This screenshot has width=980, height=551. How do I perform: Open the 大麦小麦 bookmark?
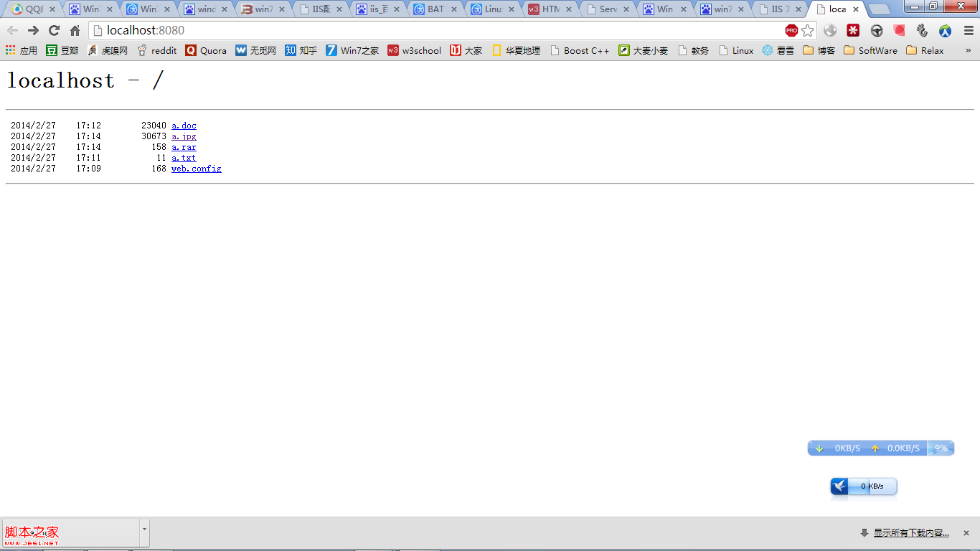coord(644,50)
